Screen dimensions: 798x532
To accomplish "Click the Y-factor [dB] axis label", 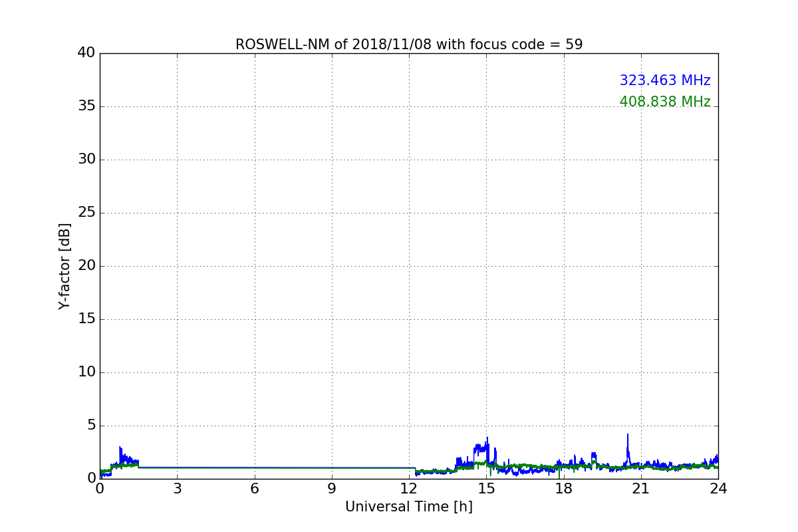I will click(65, 266).
